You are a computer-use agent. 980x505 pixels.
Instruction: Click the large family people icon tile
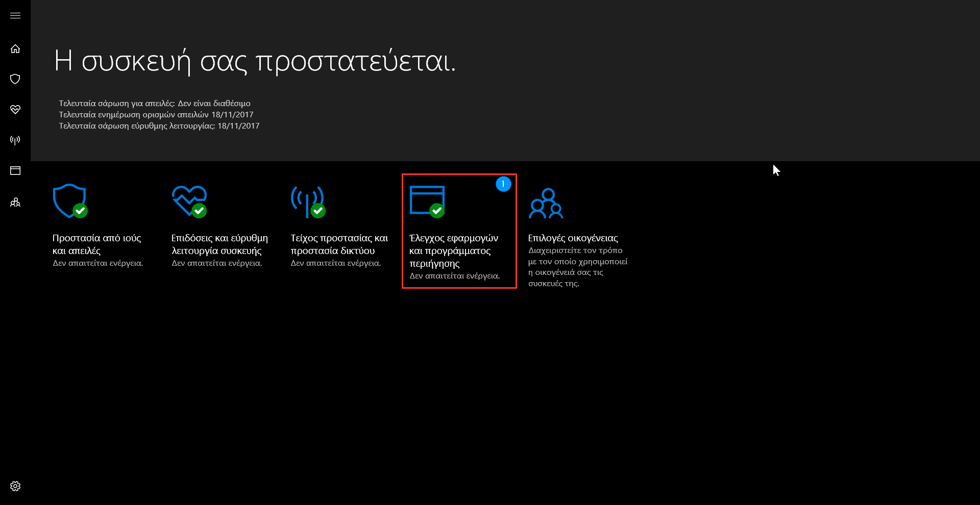[x=546, y=203]
